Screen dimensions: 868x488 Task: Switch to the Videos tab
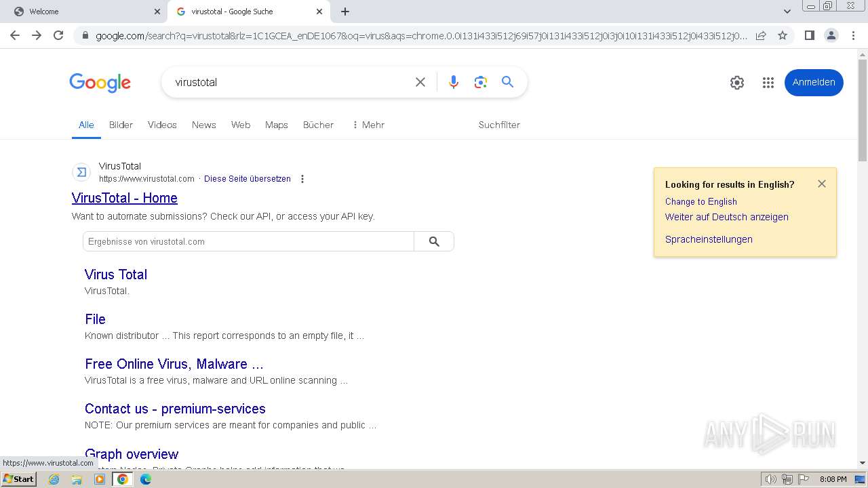click(162, 125)
